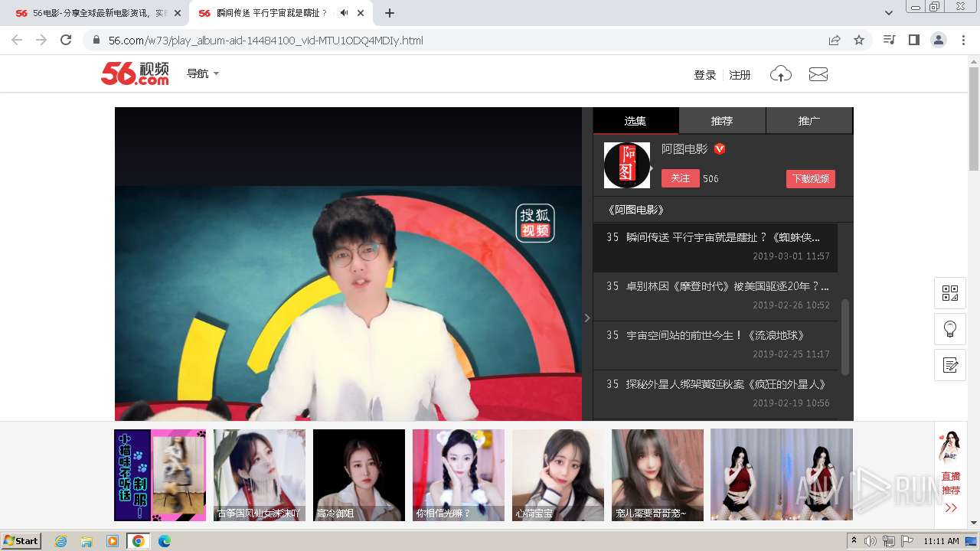Switch to the 推广 tab
Screen dimensions: 980x551
tap(809, 121)
